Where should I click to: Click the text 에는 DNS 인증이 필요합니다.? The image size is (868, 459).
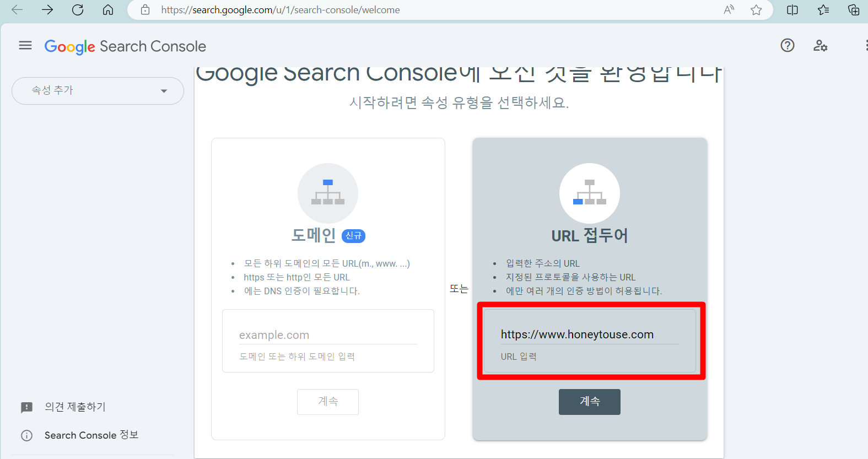(x=302, y=291)
